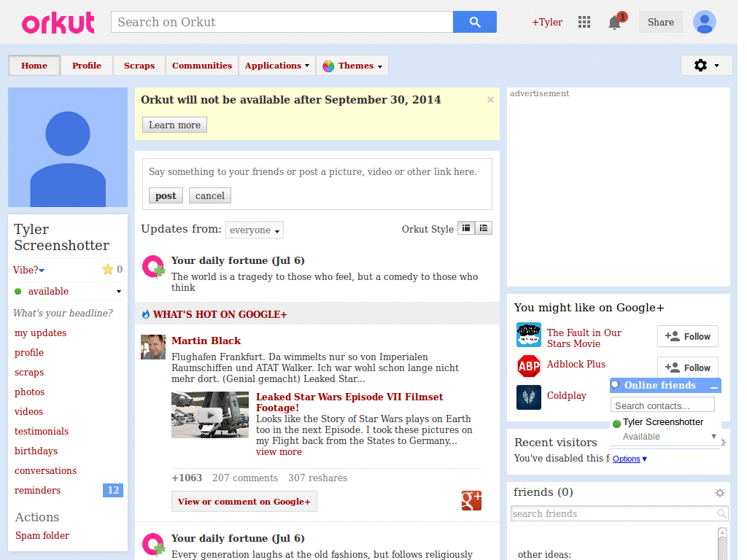Switch to the second Orkut Style list view icon
The image size is (747, 560).
(x=484, y=228)
